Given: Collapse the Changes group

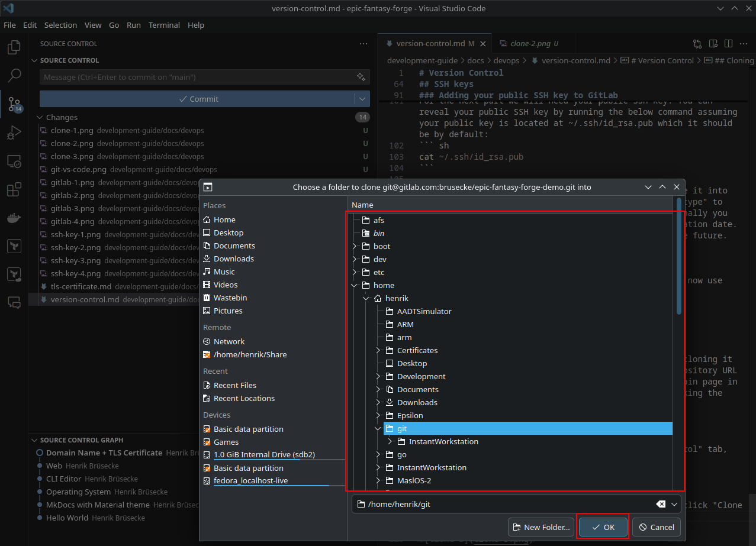Looking at the screenshot, I should [40, 117].
